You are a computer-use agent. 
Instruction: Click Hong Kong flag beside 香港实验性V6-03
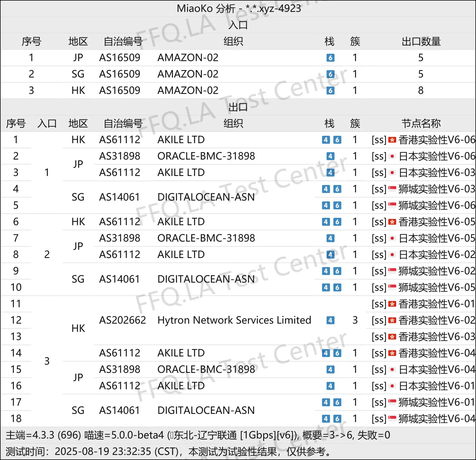click(392, 337)
